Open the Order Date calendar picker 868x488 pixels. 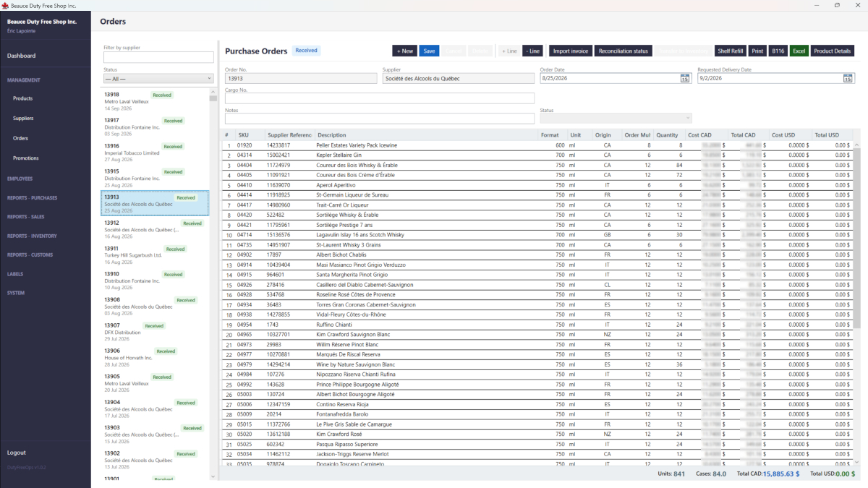point(685,78)
